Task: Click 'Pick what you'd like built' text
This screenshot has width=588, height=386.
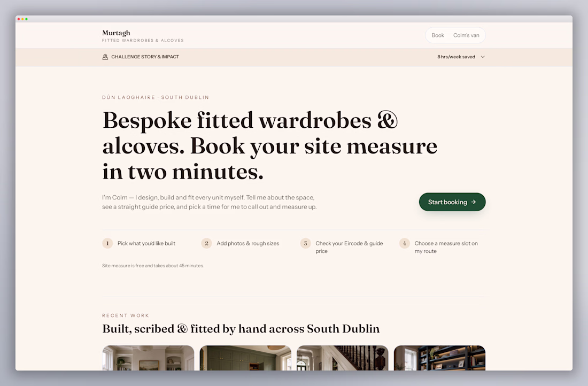Action: (146, 243)
